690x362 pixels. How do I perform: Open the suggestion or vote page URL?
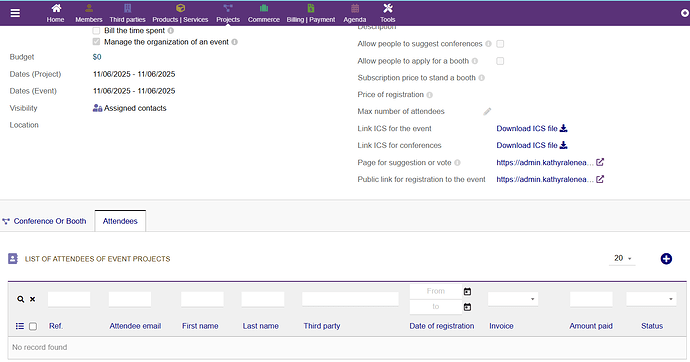point(545,163)
